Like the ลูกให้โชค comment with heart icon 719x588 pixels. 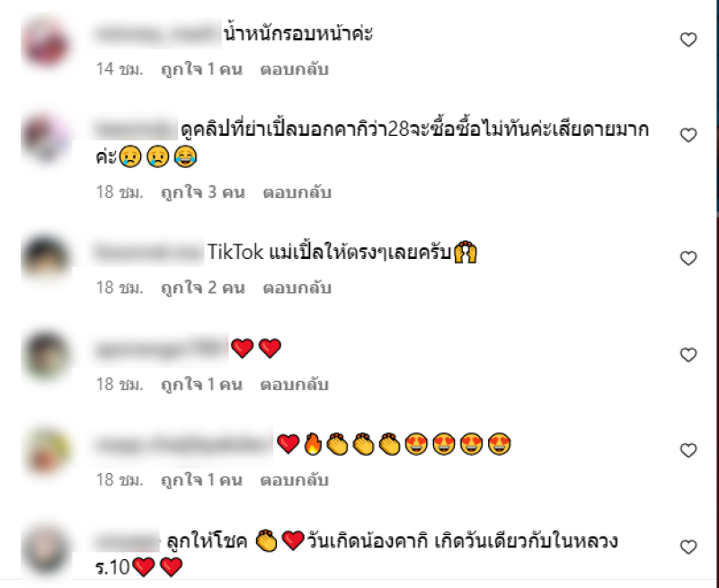(x=688, y=547)
